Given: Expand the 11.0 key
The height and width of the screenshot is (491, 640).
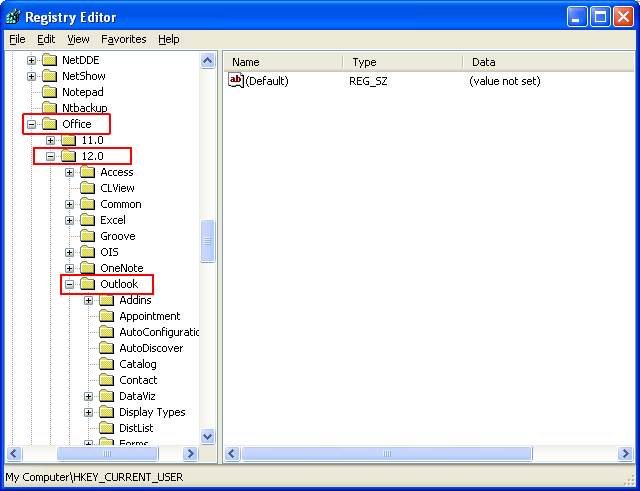Looking at the screenshot, I should (x=50, y=140).
